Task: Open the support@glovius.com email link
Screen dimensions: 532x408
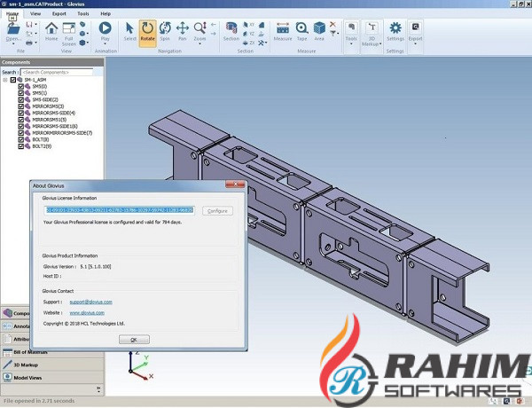Action: pyautogui.click(x=90, y=302)
